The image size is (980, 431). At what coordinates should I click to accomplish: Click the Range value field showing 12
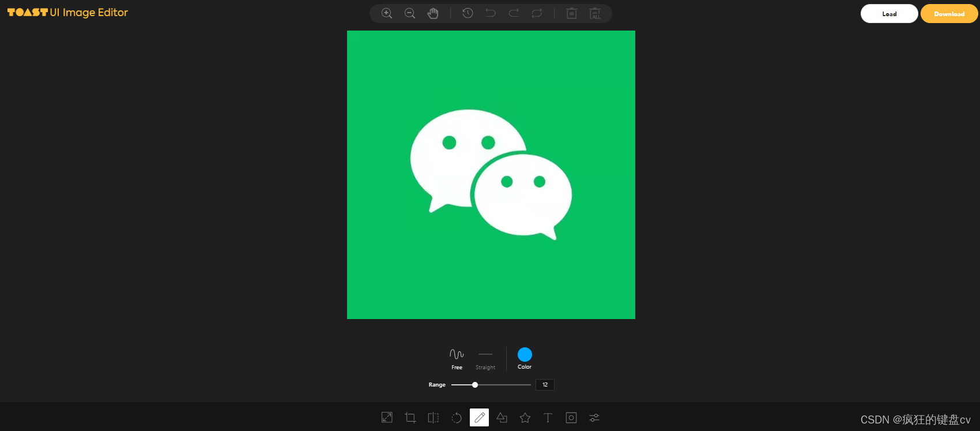point(545,385)
